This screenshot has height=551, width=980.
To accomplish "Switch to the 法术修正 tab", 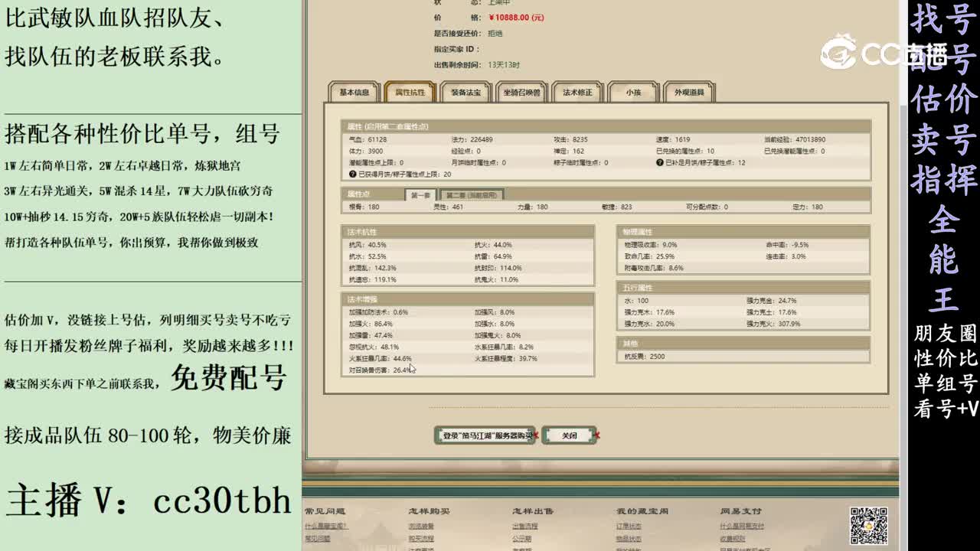I will coord(577,93).
